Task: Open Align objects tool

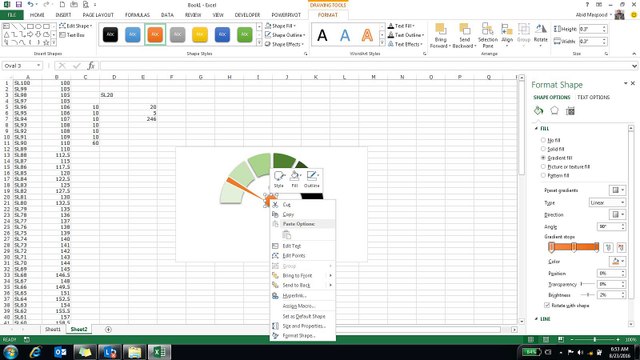Action: [x=507, y=36]
